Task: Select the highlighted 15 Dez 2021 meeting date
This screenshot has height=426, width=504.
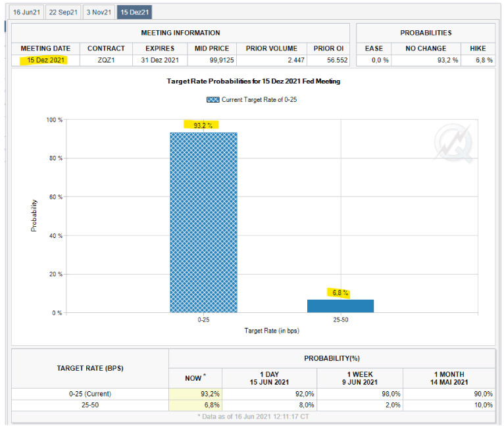Action: [45, 60]
